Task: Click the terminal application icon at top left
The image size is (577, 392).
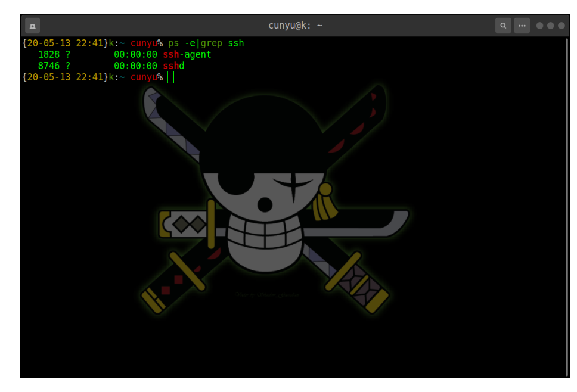Action: pos(31,25)
